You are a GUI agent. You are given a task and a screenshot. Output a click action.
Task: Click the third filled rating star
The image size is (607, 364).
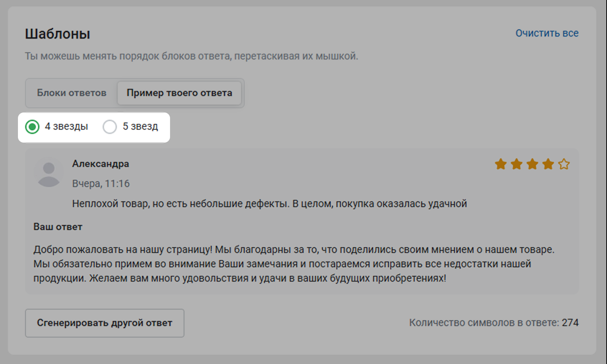click(x=532, y=164)
